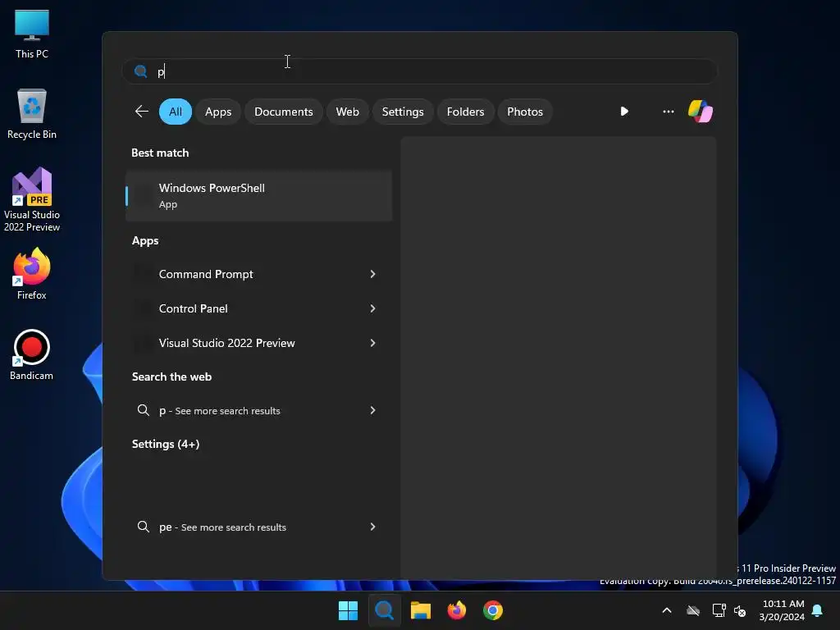Viewport: 840px width, 630px height.
Task: Open File Explorer from taskbar
Action: click(421, 610)
